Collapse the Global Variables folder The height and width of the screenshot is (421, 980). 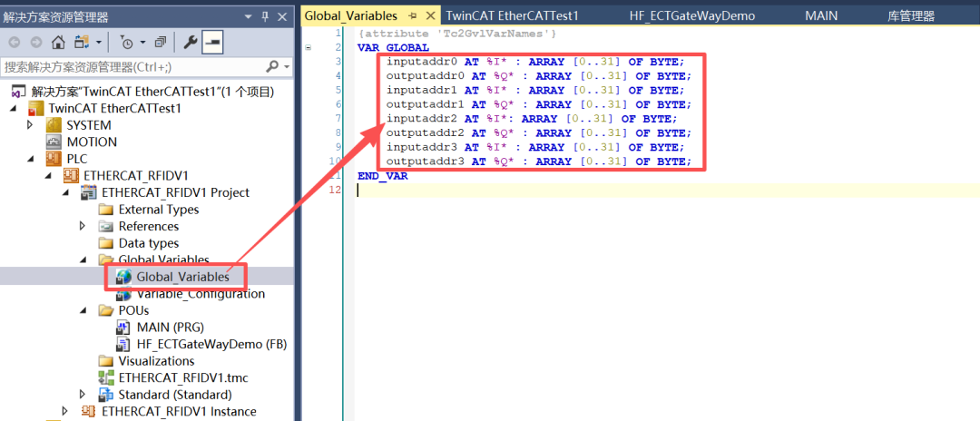pos(83,260)
